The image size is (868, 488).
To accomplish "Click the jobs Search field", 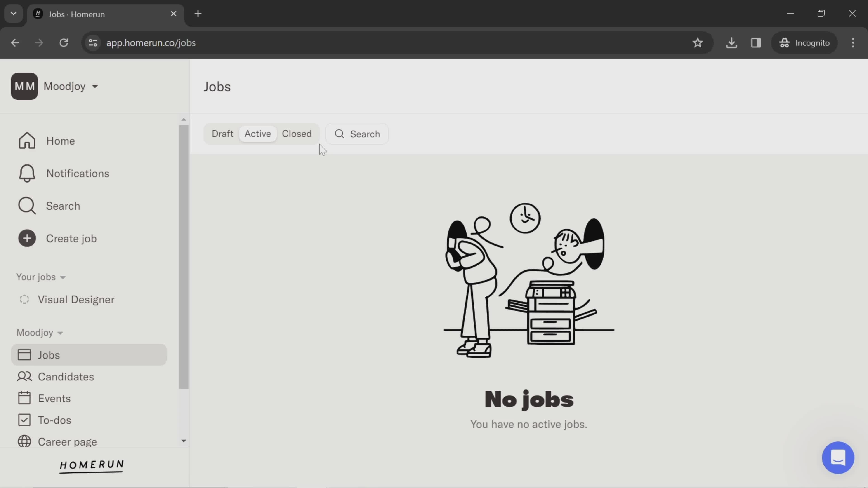I will point(357,134).
